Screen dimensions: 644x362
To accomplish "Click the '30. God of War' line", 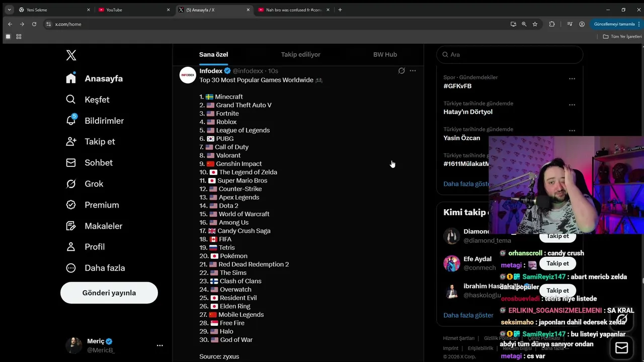I will point(226,340).
